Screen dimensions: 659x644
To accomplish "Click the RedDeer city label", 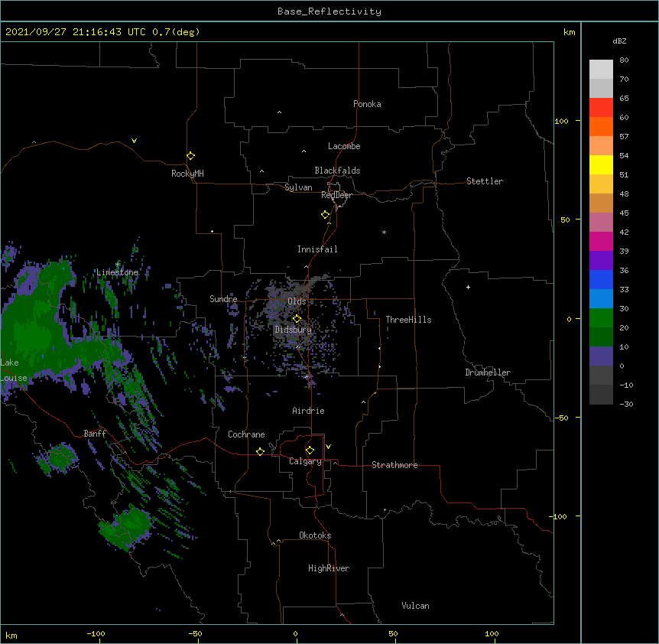I will coord(336,195).
